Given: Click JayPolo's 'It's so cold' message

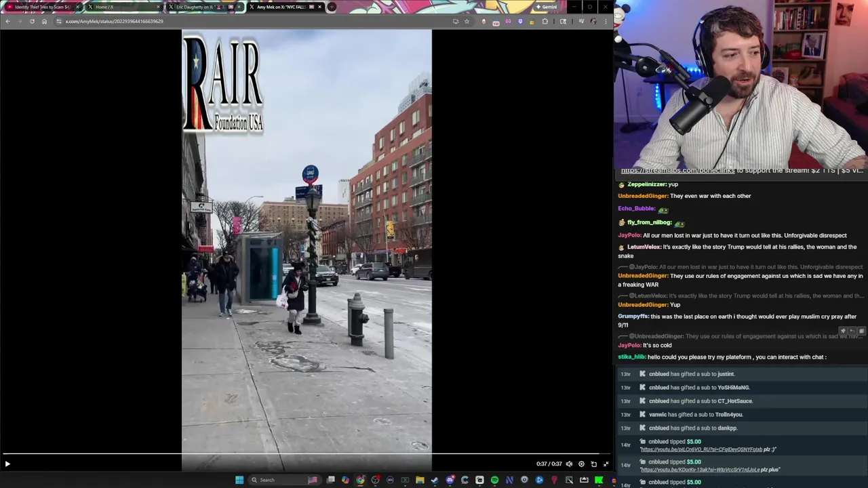Looking at the screenshot, I should (657, 346).
